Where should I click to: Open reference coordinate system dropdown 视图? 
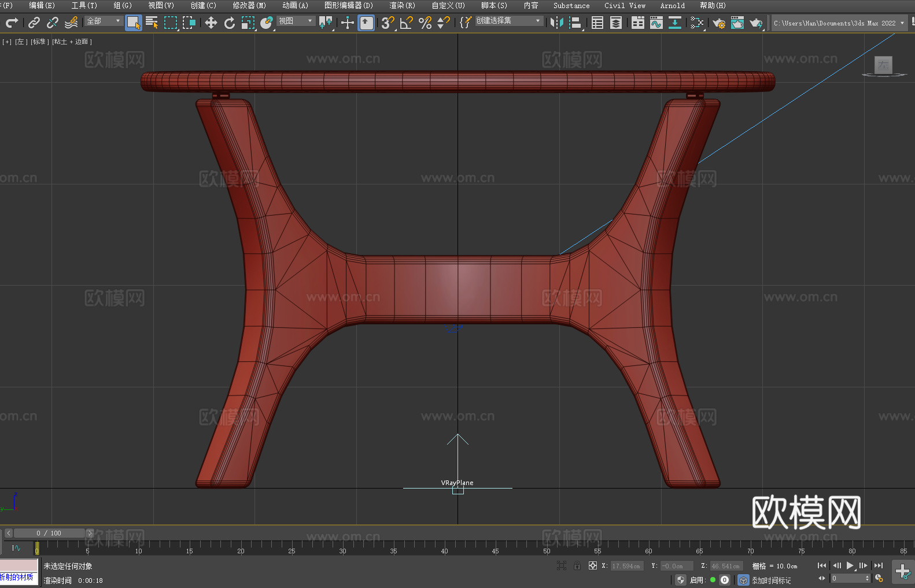click(x=295, y=21)
